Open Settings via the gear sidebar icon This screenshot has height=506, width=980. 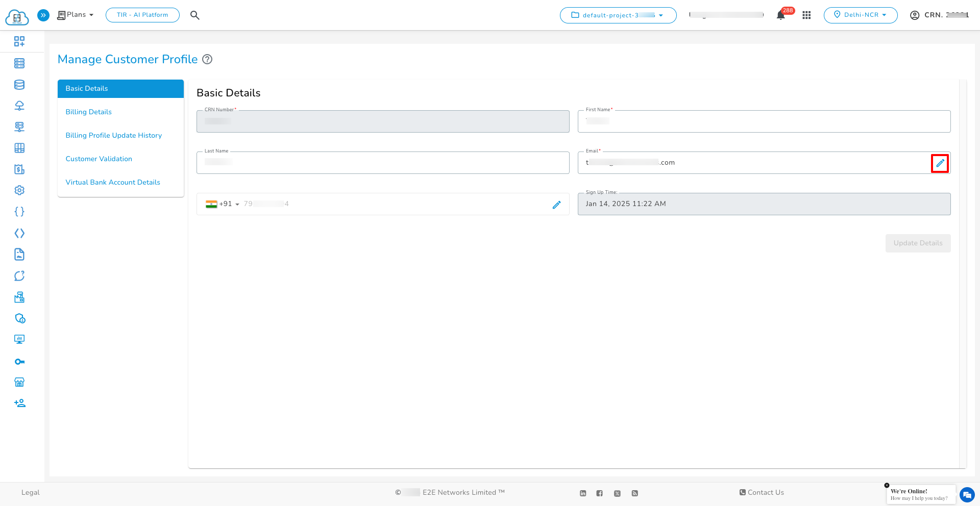[x=19, y=190]
